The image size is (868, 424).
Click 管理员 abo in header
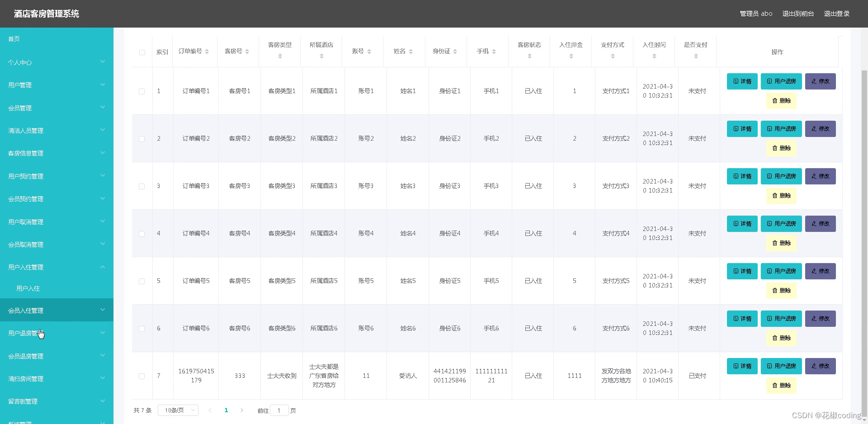point(756,14)
